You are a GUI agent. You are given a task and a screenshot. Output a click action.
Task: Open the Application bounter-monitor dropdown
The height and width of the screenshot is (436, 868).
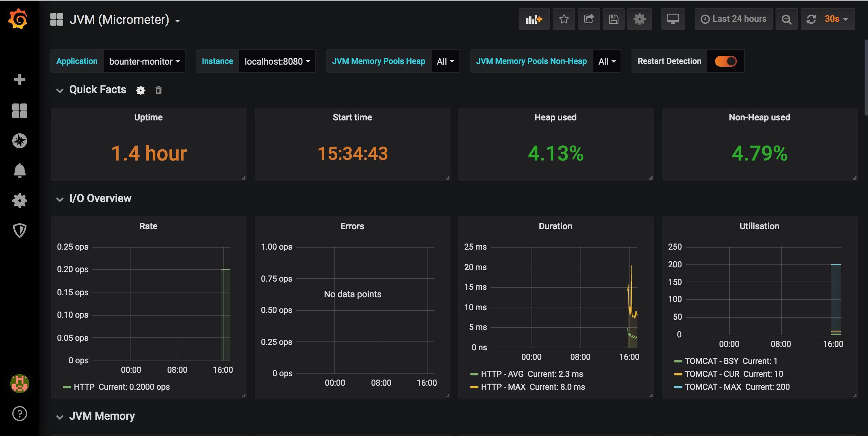coord(144,61)
